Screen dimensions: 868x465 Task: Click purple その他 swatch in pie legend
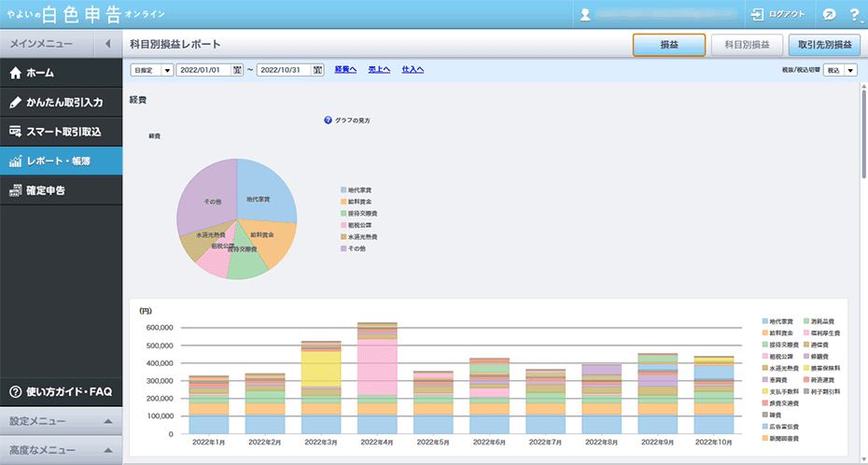(x=343, y=248)
